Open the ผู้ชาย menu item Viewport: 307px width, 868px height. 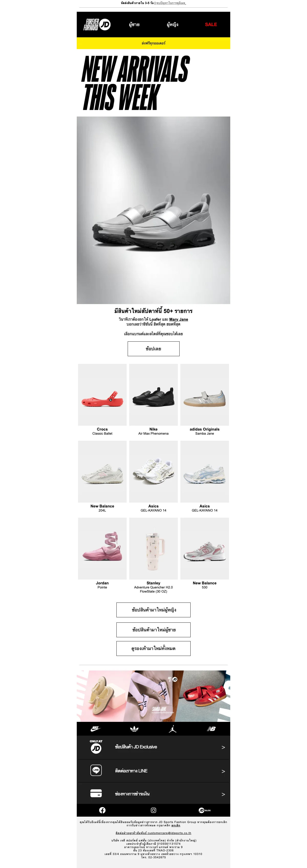tap(134, 25)
